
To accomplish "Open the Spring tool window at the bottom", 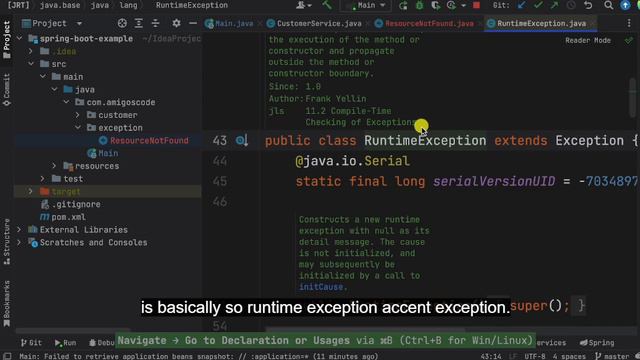I will [x=597, y=343].
